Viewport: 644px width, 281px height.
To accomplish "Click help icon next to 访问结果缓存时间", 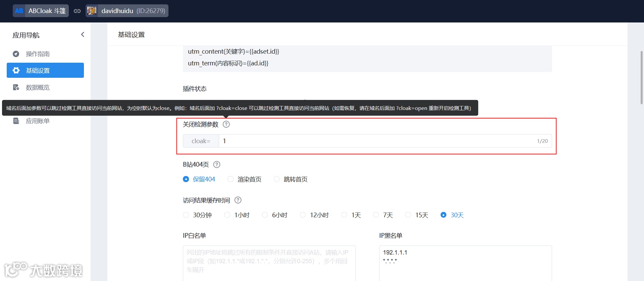I will click(x=238, y=200).
